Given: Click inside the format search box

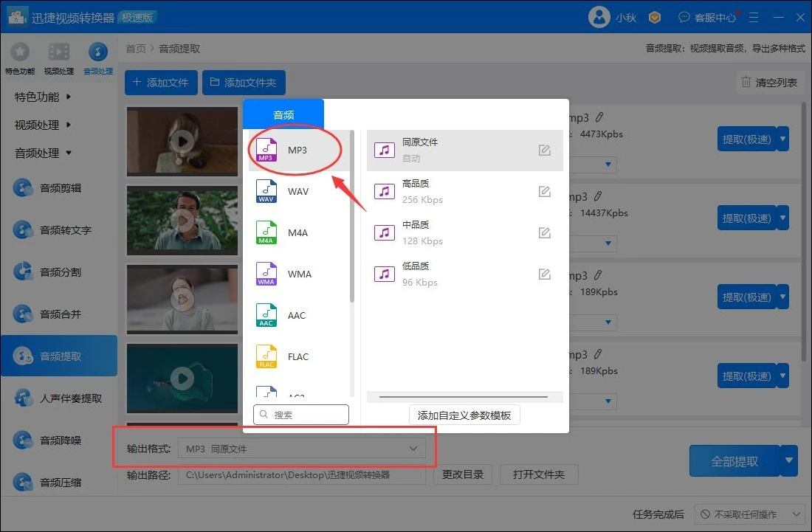Looking at the screenshot, I should tap(301, 415).
